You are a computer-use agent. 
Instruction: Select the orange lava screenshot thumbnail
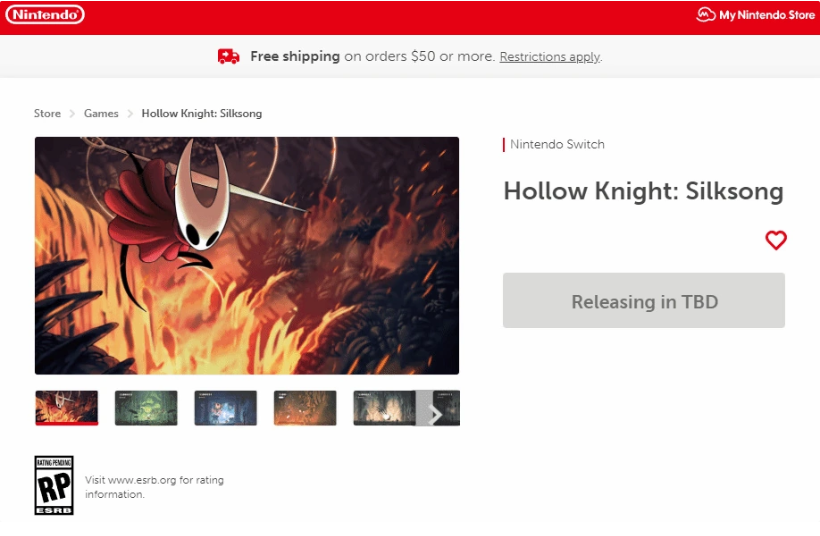coord(305,407)
